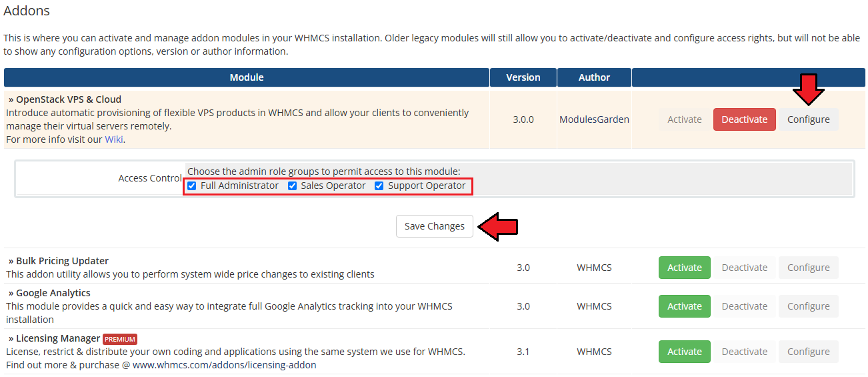This screenshot has height=377, width=868.
Task: Click the PREMIUM badge on Licensing Manager
Action: click(x=120, y=339)
